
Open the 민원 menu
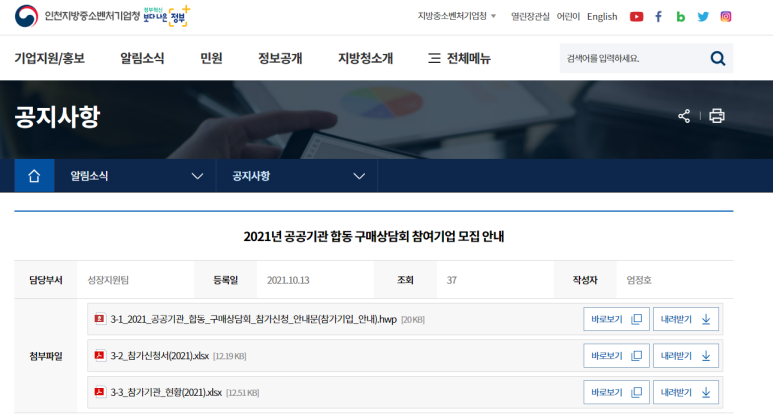point(211,59)
